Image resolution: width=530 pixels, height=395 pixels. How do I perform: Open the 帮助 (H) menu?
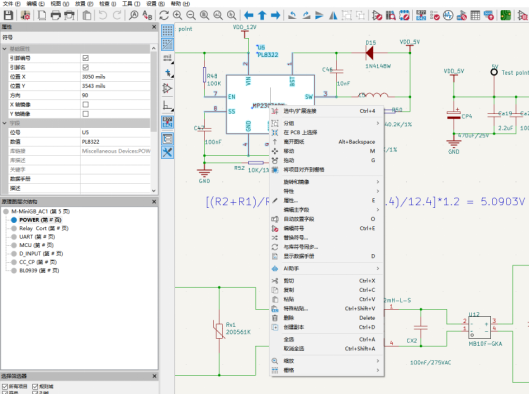(180, 4)
